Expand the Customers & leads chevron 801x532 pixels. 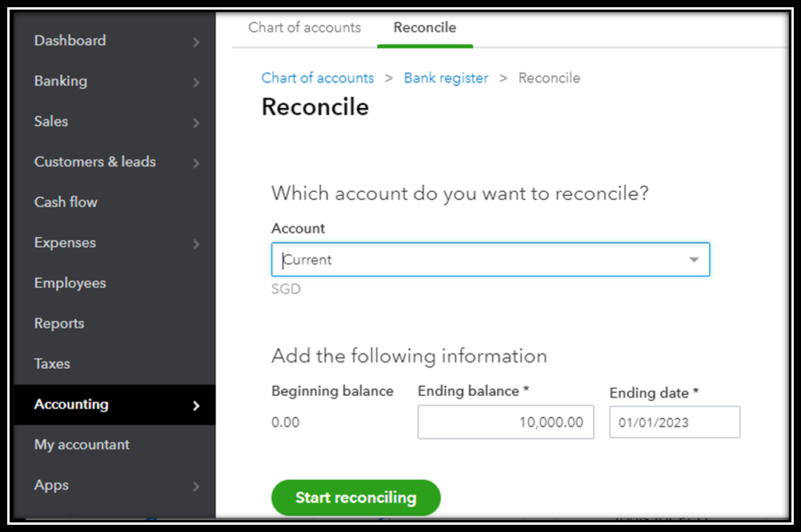pos(196,162)
